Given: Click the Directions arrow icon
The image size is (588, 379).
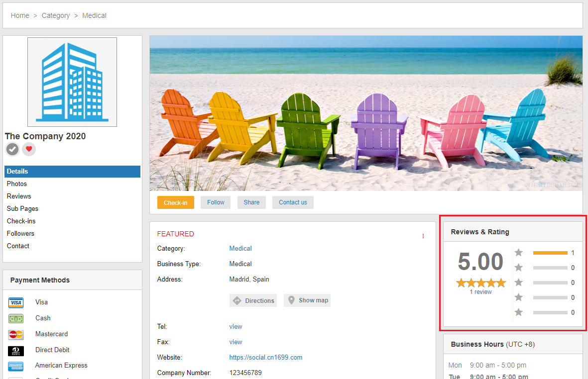Looking at the screenshot, I should pos(237,300).
